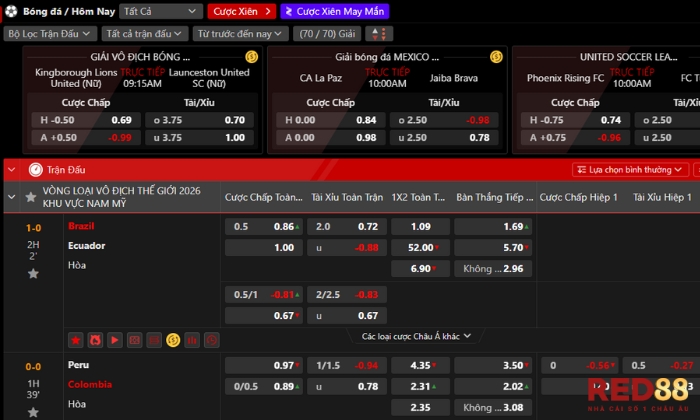Open the Tất Cả dropdown

[161, 11]
